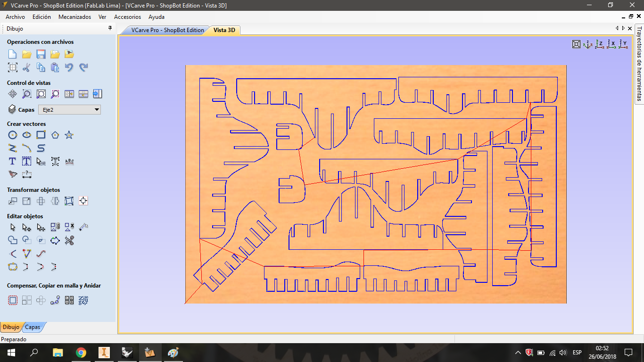The height and width of the screenshot is (362, 644).
Task: Paste from clipboard in file operations
Action: tap(55, 67)
